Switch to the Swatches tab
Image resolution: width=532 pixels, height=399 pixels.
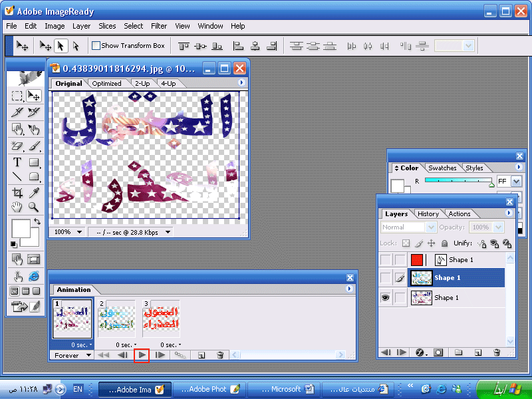pos(442,168)
